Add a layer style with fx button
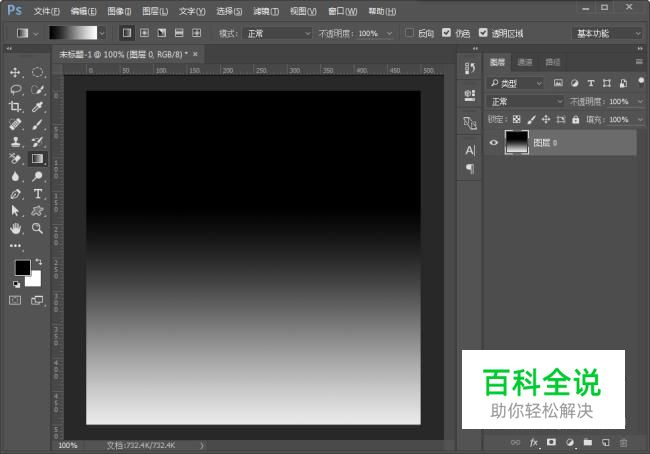The width and height of the screenshot is (650, 454). point(534,442)
